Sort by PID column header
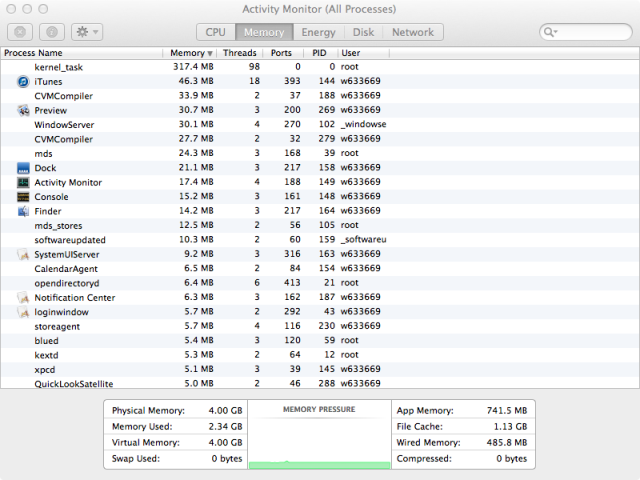This screenshot has width=640, height=480. click(x=319, y=53)
